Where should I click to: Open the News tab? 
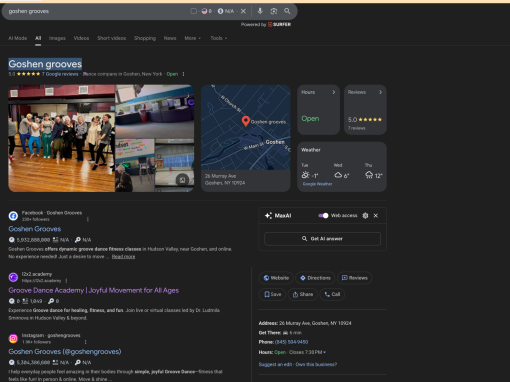(x=170, y=38)
